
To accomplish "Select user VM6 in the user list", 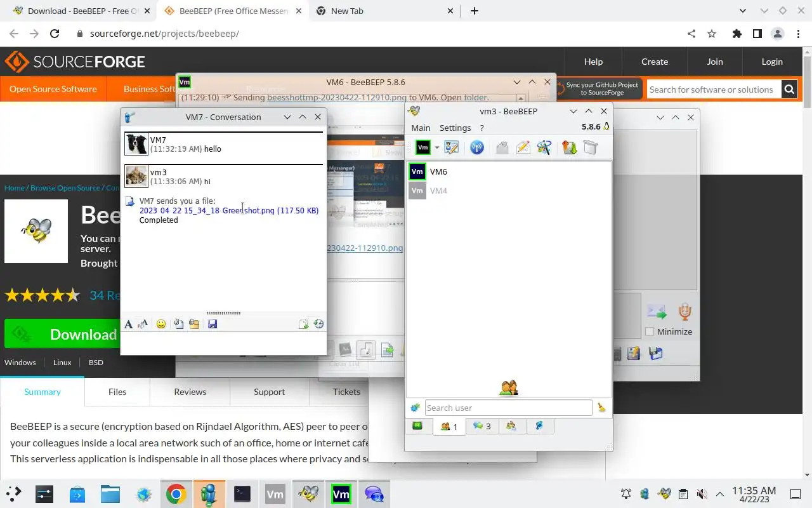I will (509, 171).
